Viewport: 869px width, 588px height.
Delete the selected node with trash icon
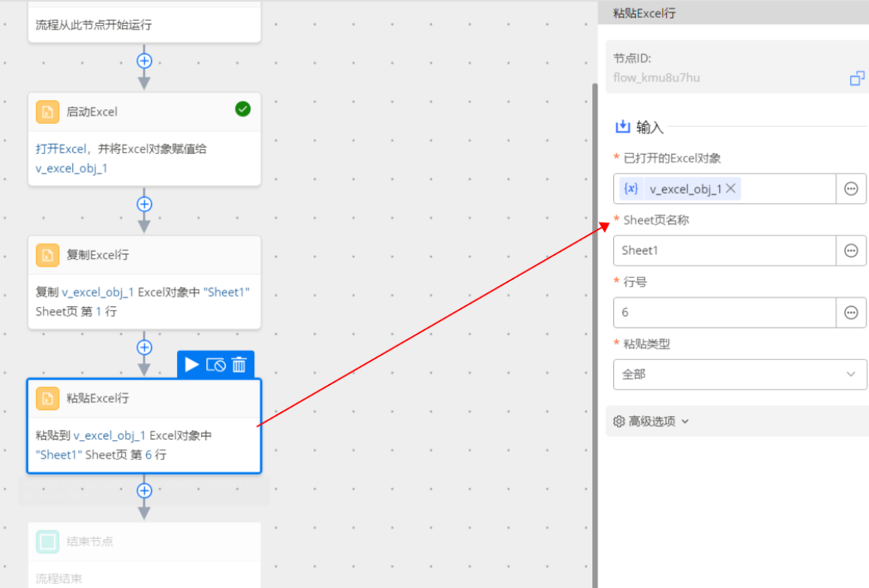point(239,365)
